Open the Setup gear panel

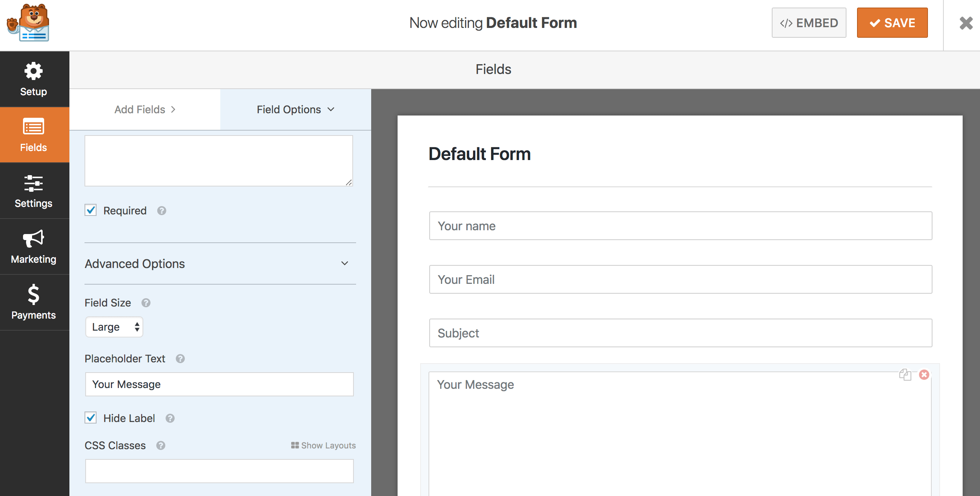[34, 79]
